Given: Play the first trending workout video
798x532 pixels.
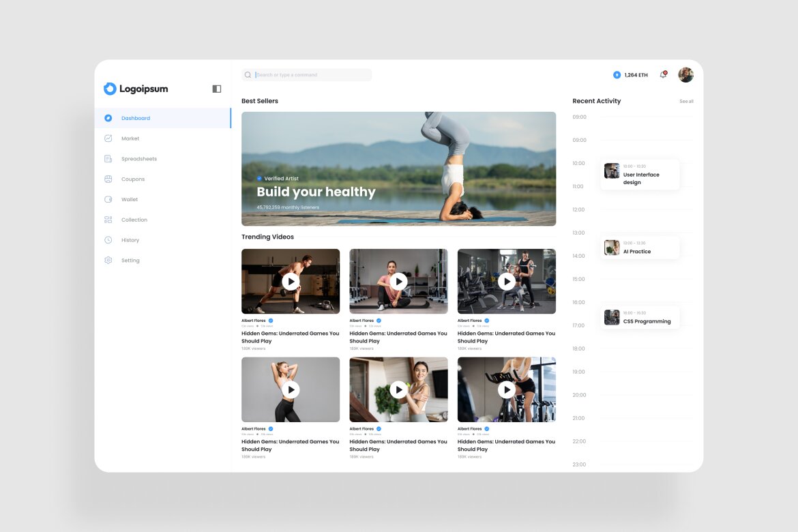Looking at the screenshot, I should [290, 281].
